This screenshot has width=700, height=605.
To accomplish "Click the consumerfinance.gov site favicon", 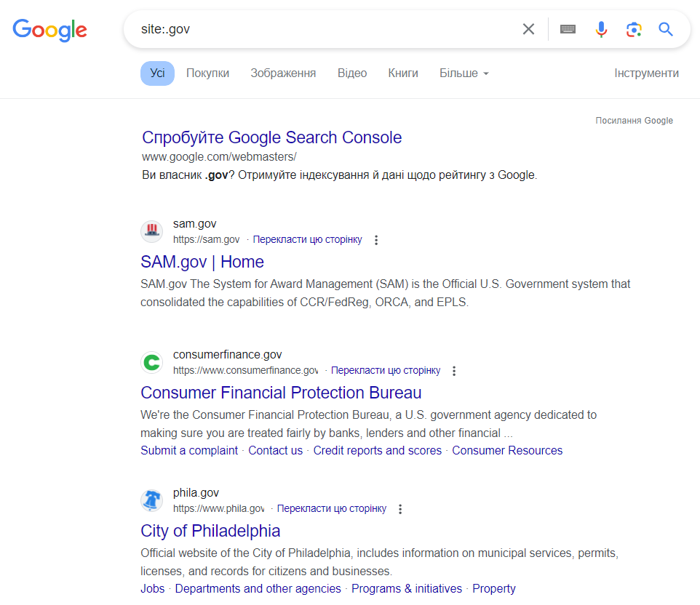I will [x=152, y=362].
